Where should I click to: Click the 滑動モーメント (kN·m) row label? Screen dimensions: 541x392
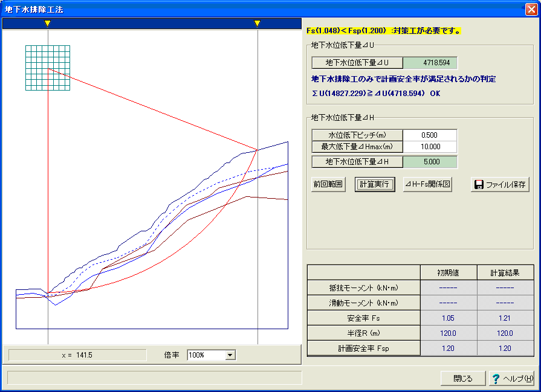(363, 303)
